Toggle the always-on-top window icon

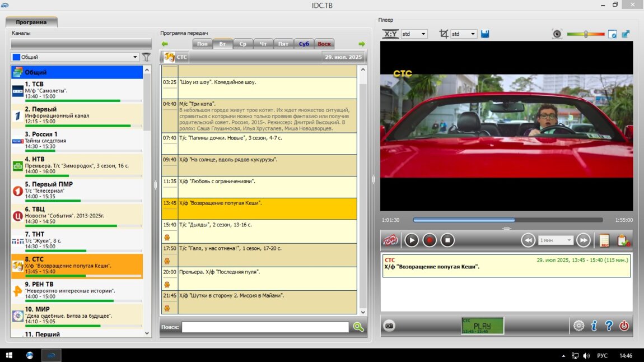pyautogui.click(x=613, y=34)
